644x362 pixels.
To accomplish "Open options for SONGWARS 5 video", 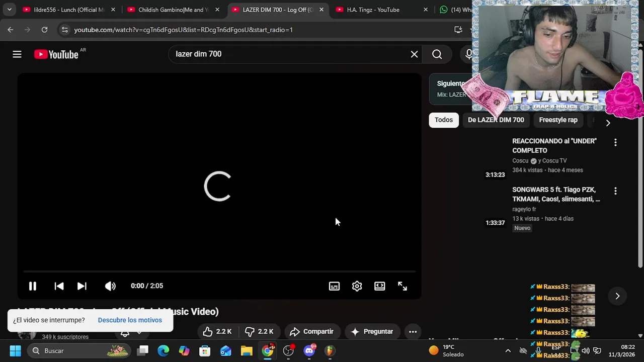I will click(x=615, y=191).
